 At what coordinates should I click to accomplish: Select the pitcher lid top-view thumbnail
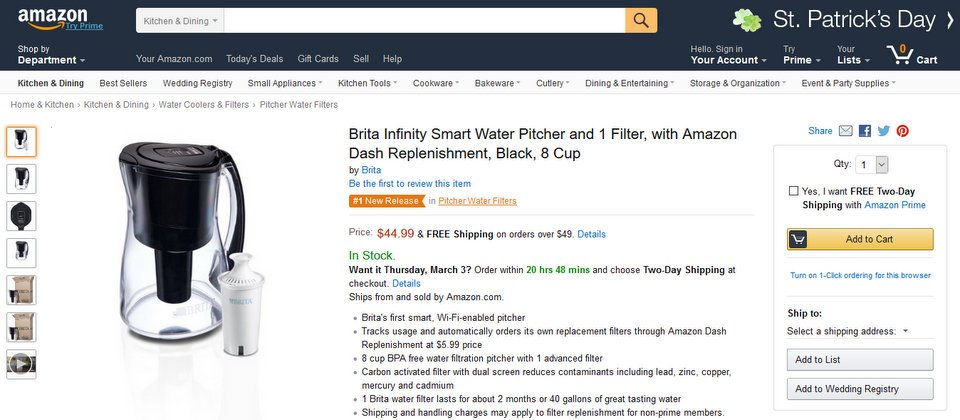coord(21,216)
